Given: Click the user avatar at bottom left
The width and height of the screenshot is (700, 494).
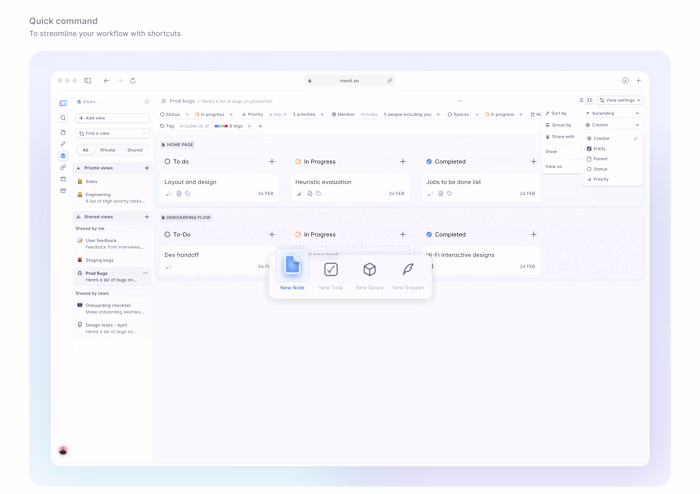Looking at the screenshot, I should click(x=63, y=451).
